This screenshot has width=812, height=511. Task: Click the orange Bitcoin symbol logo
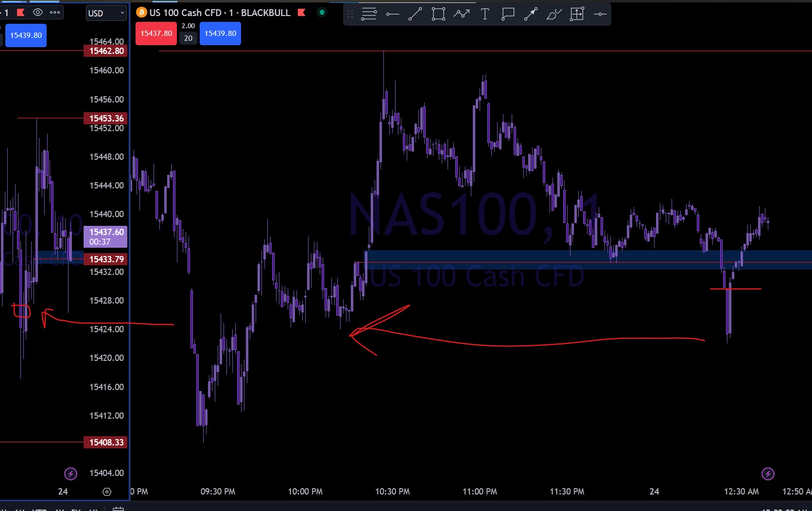click(141, 13)
